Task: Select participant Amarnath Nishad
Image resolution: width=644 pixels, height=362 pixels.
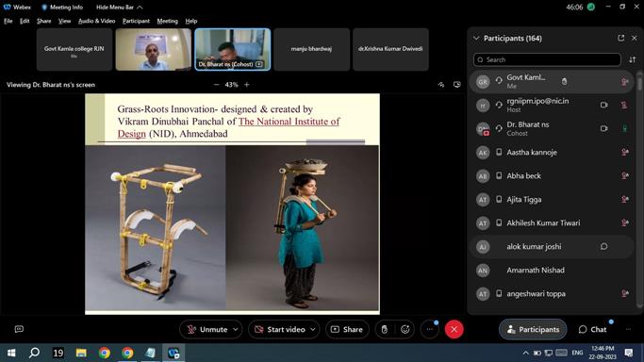Action: point(552,270)
